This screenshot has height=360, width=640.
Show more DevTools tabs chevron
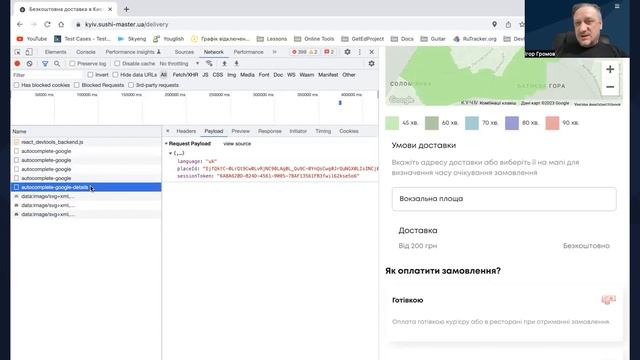pos(275,52)
